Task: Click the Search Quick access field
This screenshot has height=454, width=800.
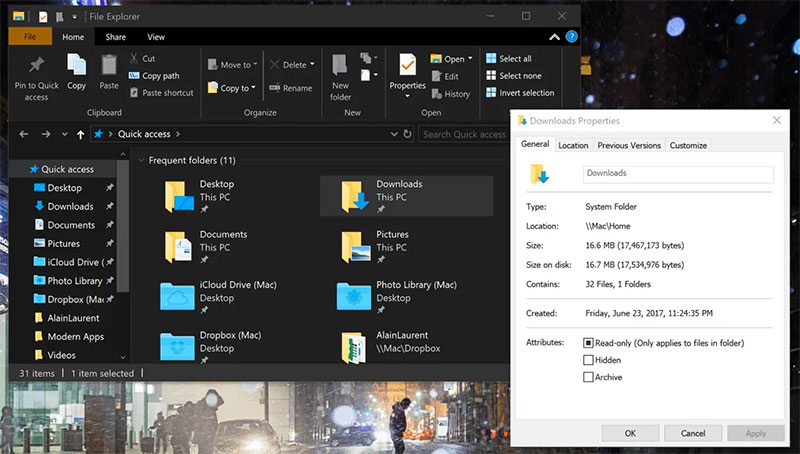Action: click(464, 134)
